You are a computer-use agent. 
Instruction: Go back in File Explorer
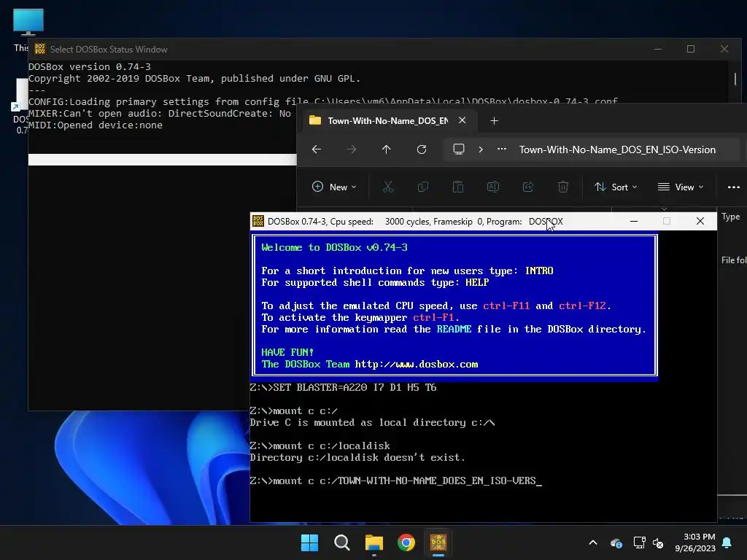tap(317, 149)
